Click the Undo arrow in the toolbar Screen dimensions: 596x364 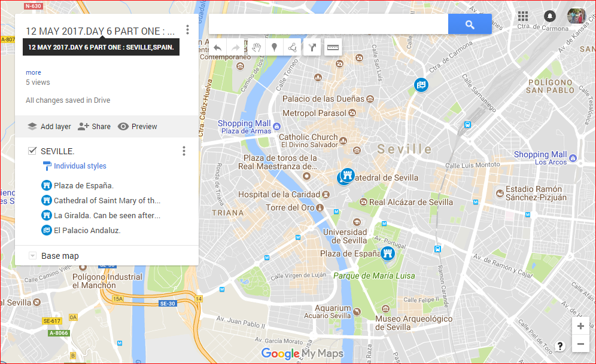[217, 47]
